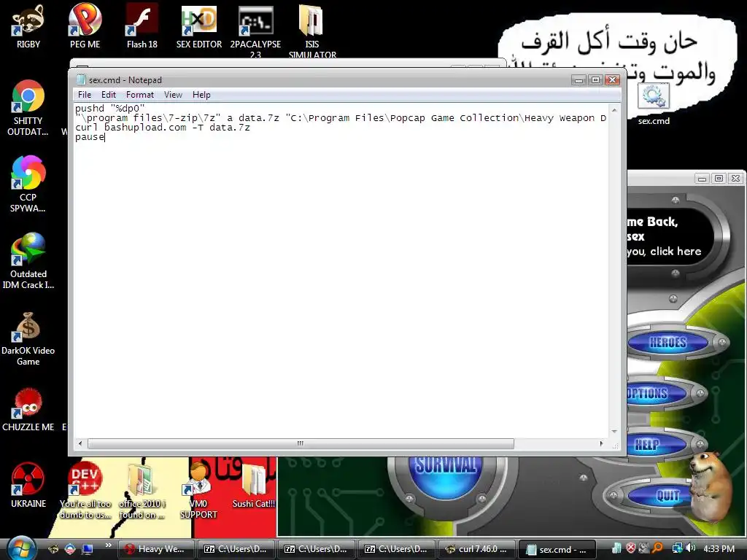747x560 pixels.
Task: Select the Flash 18 desktop icon
Action: point(142,26)
